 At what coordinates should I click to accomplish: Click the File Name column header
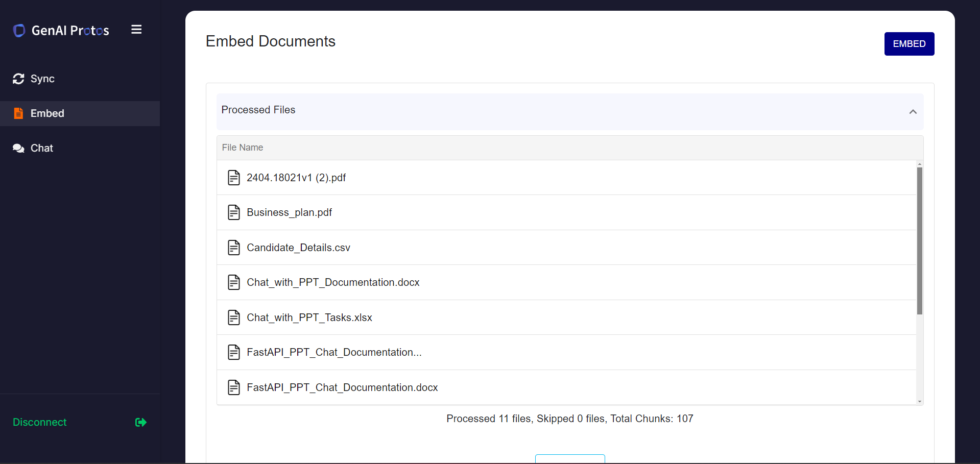pos(243,148)
